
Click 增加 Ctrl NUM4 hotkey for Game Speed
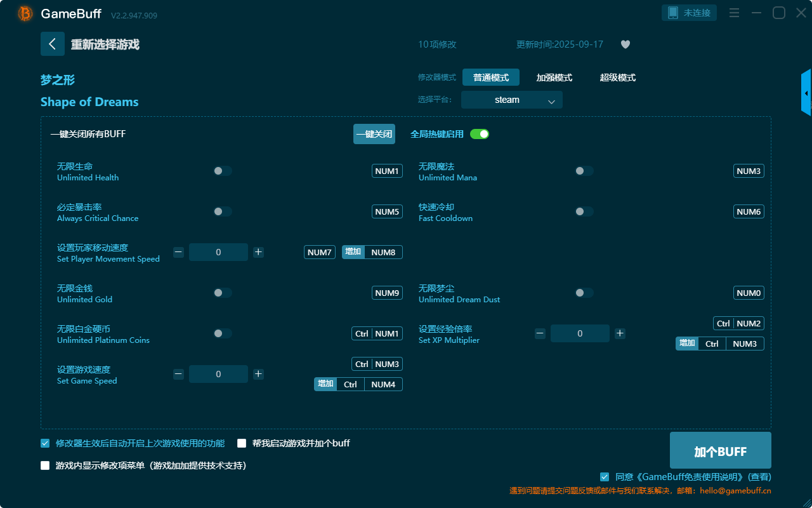358,384
